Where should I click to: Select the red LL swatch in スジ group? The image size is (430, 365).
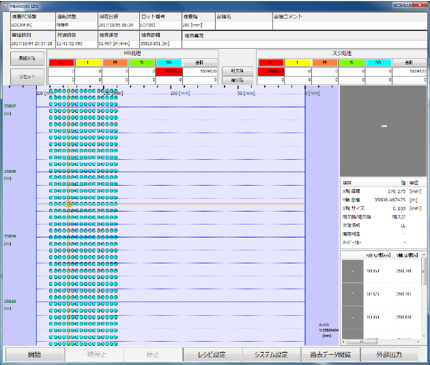point(271,62)
